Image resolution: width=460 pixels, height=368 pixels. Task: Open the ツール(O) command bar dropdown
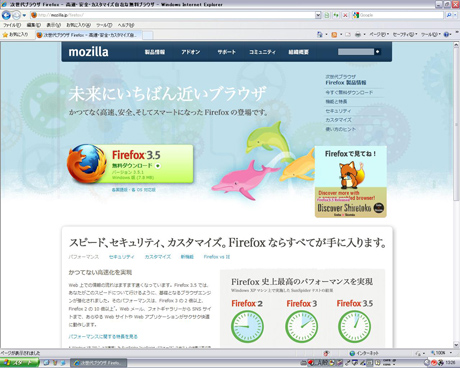[431, 34]
